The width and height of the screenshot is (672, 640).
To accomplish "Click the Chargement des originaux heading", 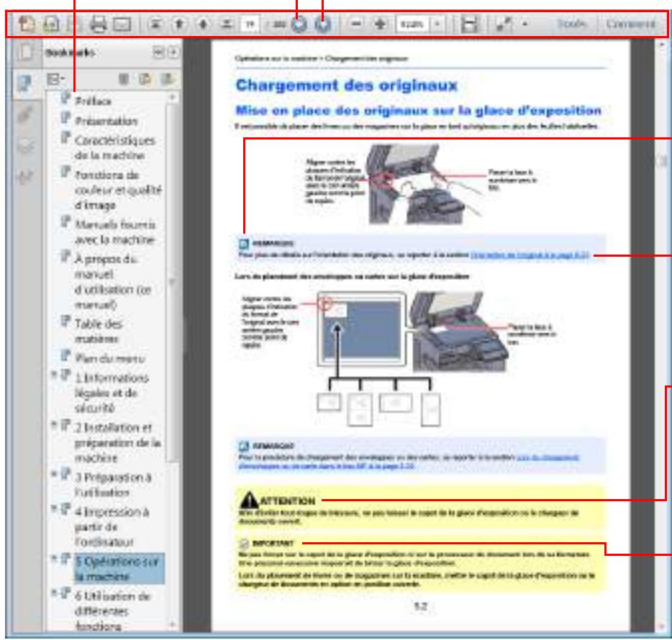I will click(x=347, y=86).
